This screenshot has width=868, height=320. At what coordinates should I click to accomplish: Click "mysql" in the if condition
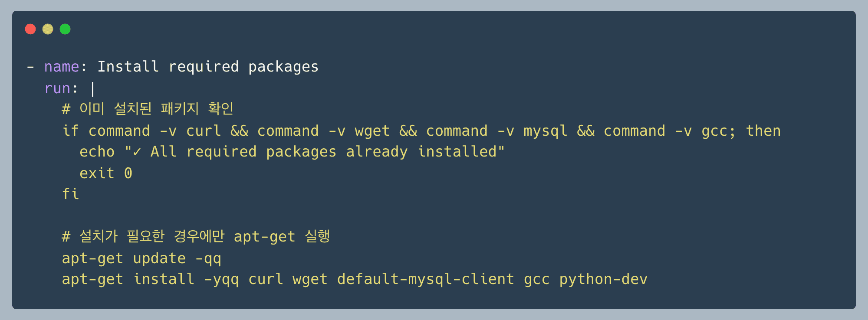545,131
